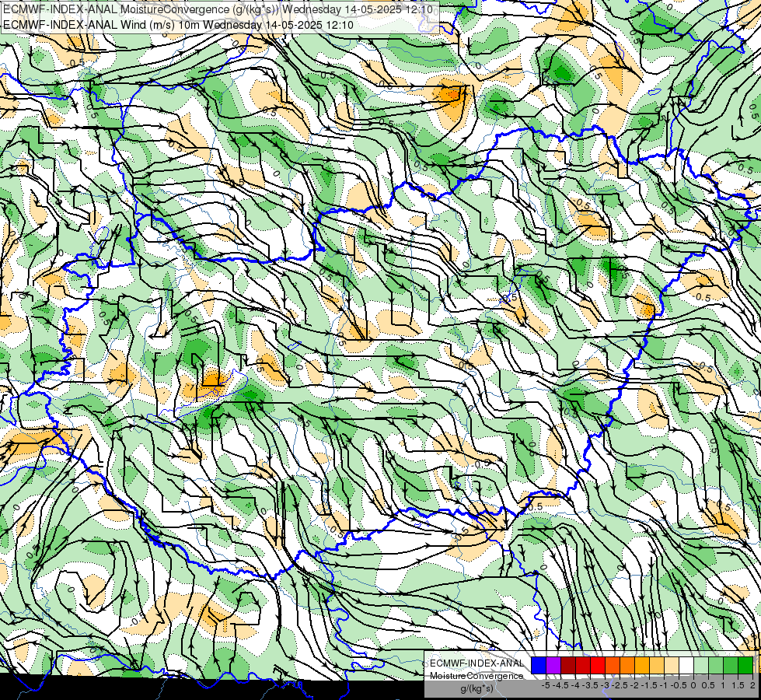Click the g/(kg*s) unit label in legend

pyautogui.click(x=476, y=688)
